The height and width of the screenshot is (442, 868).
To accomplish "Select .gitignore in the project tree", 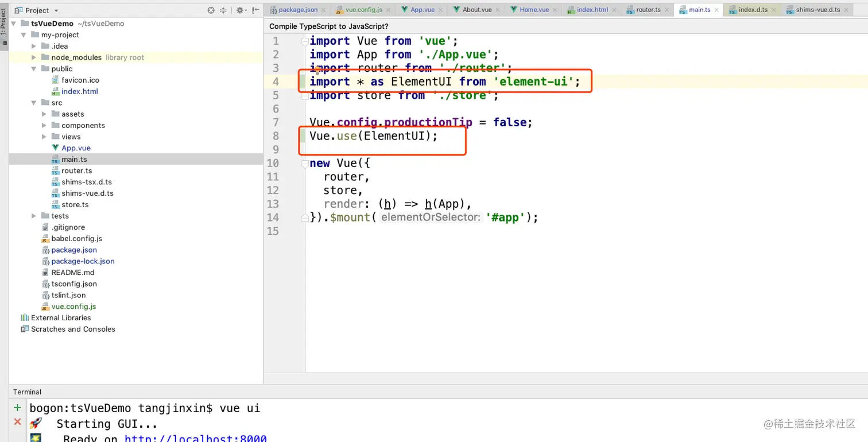I will 68,227.
